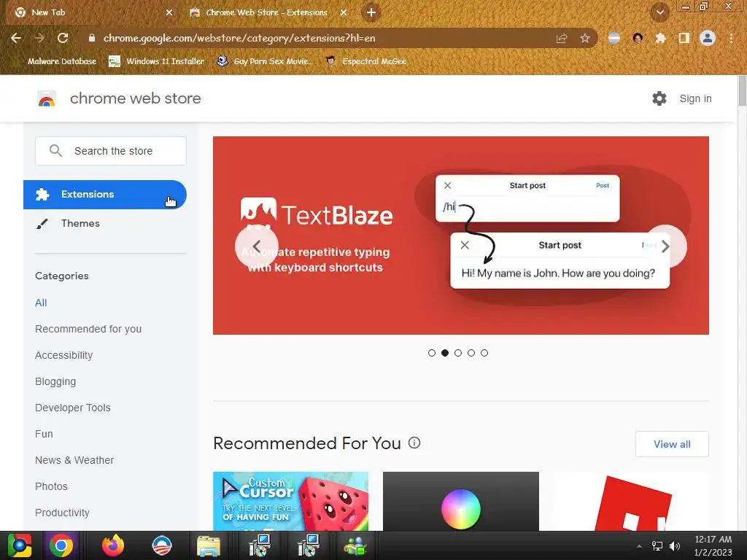
Task: Open the volume speaker tray icon
Action: coord(675,546)
